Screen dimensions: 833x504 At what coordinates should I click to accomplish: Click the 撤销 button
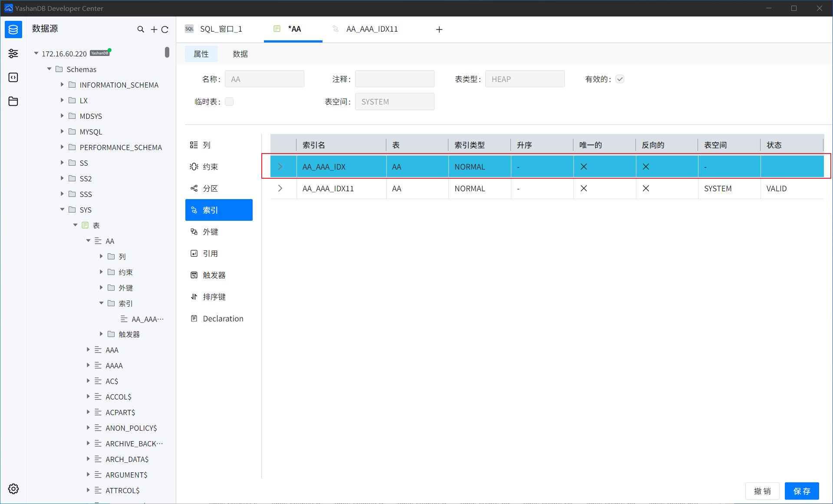click(762, 491)
